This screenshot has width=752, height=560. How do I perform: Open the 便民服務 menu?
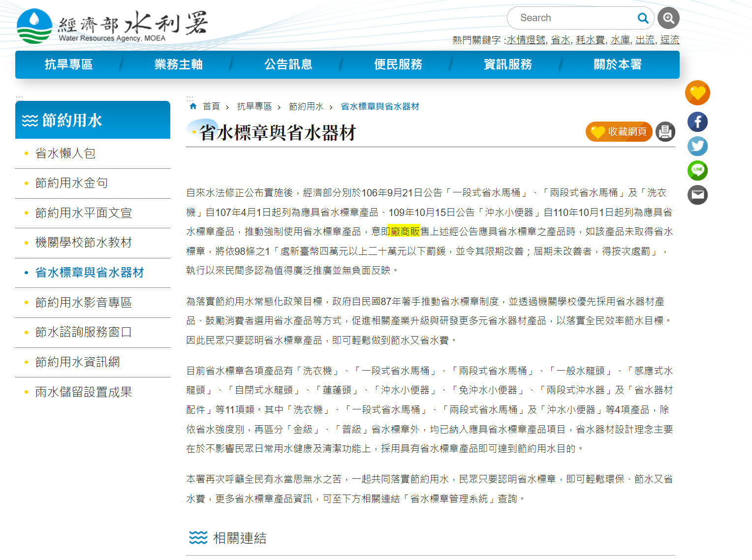(398, 64)
